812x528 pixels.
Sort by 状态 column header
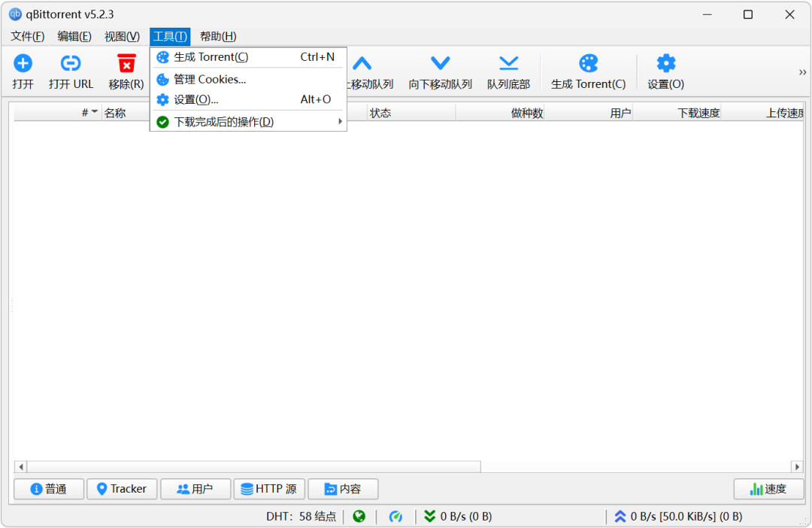411,113
